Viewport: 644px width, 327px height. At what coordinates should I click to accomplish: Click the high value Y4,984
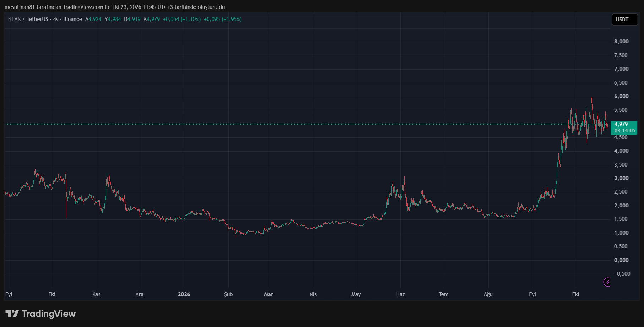(x=113, y=19)
